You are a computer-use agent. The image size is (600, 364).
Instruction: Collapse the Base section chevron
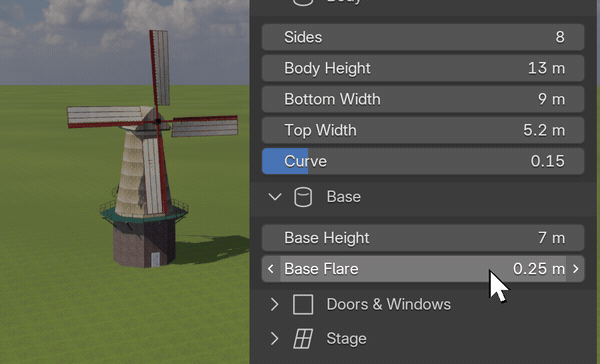tap(275, 197)
